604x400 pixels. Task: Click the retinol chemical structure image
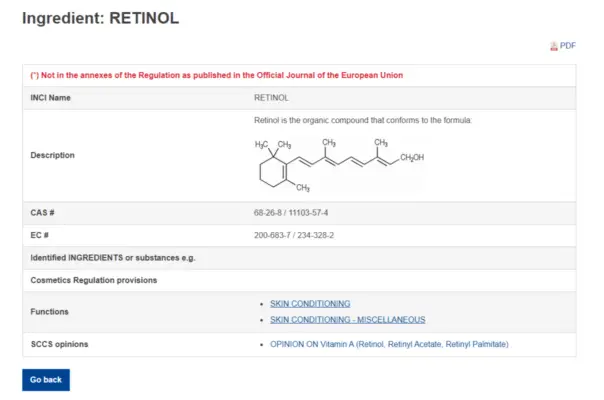[339, 164]
